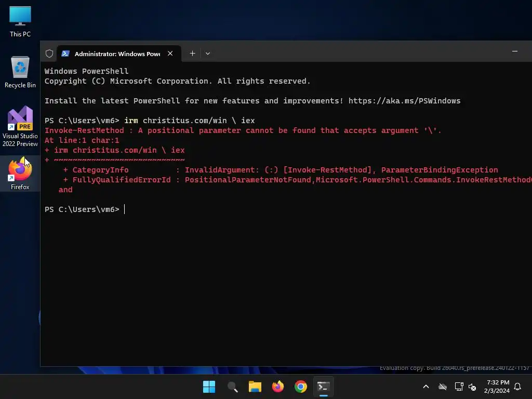532x399 pixels.
Task: Open the This PC desktop icon
Action: tap(20, 21)
